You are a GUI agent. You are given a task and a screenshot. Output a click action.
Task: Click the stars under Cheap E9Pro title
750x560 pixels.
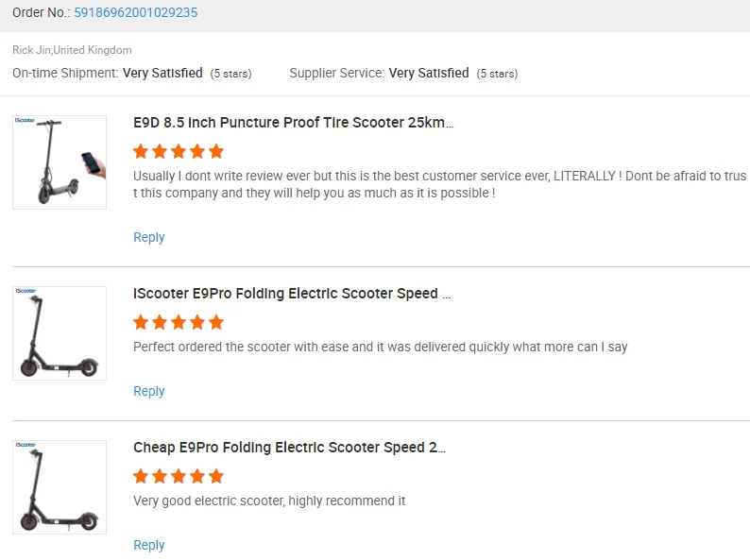coord(179,476)
